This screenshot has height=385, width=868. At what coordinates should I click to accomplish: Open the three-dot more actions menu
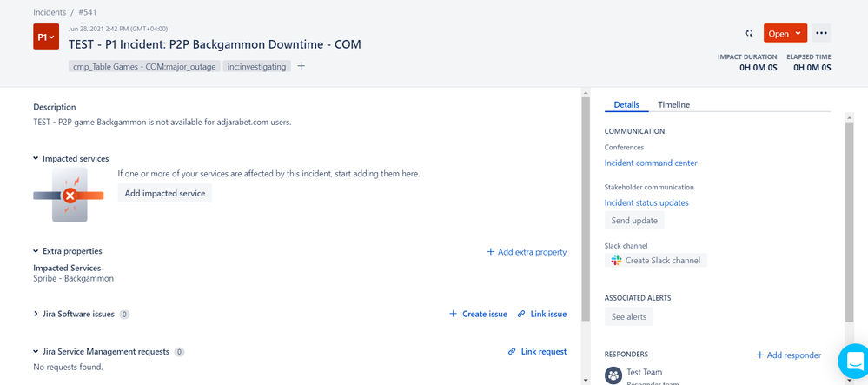tap(821, 33)
